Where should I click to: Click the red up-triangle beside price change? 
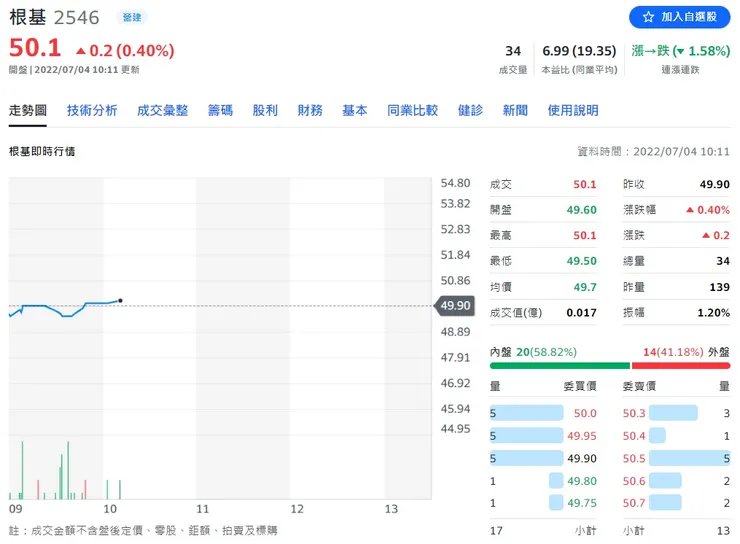[x=81, y=51]
